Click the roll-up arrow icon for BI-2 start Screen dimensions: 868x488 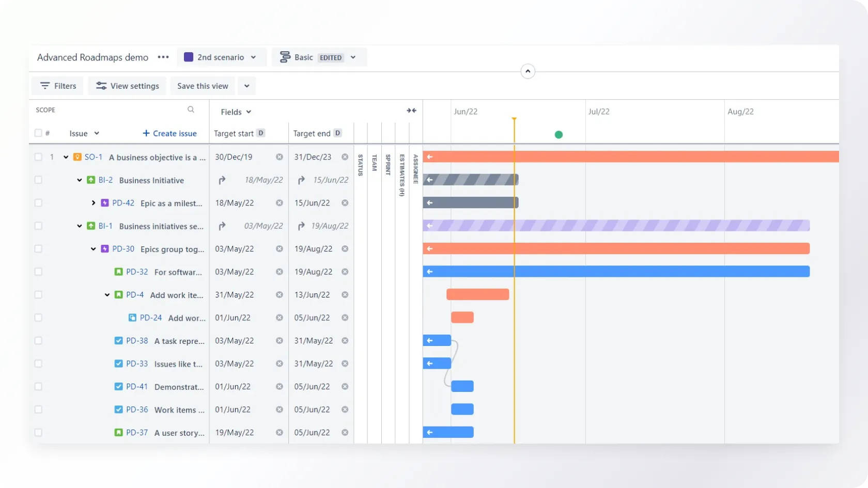point(222,180)
